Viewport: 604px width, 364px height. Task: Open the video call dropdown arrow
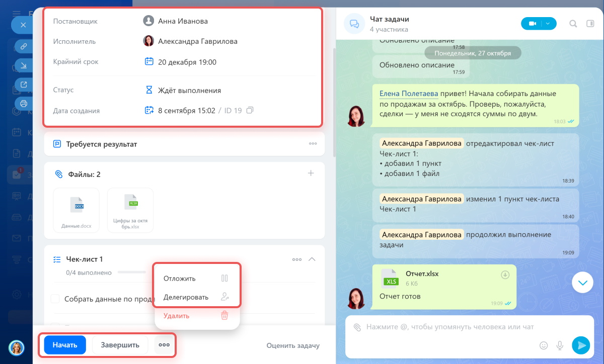coord(549,23)
